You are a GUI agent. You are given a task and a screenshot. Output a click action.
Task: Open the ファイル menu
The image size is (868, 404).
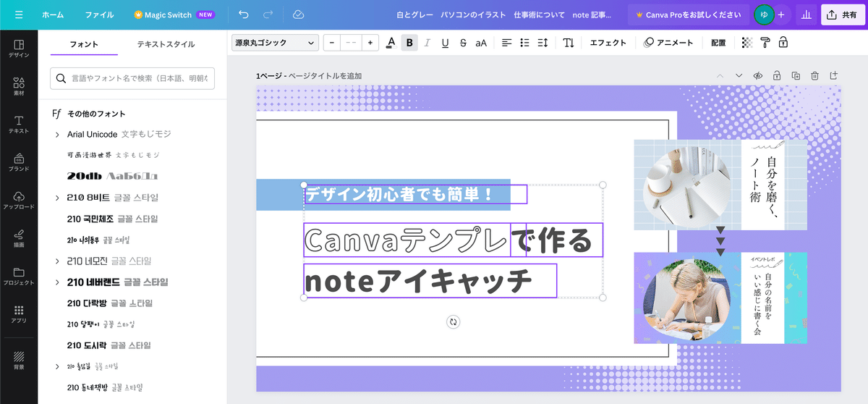tap(99, 14)
